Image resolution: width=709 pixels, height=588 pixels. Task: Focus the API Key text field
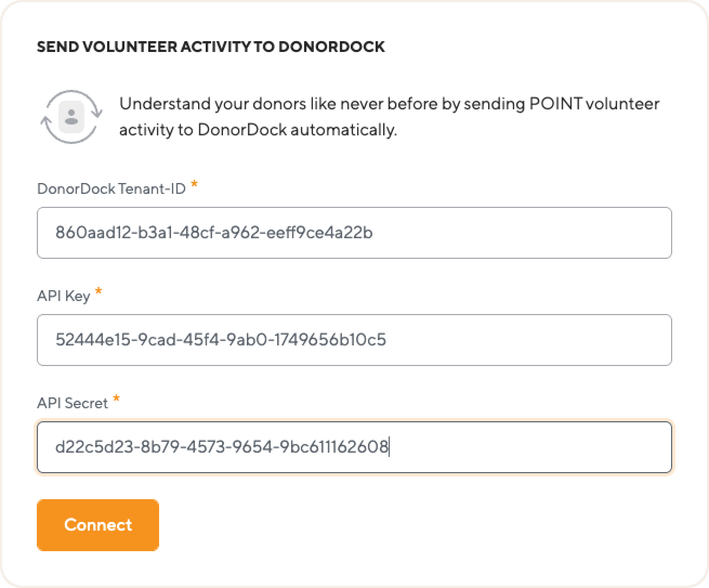[x=354, y=340]
